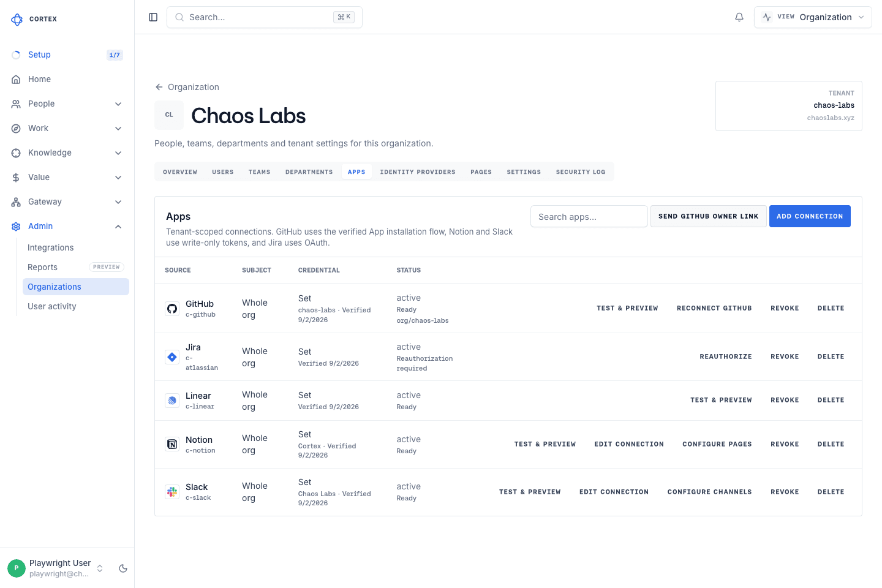Open the Settings tab
The image size is (882, 588).
[x=524, y=172]
